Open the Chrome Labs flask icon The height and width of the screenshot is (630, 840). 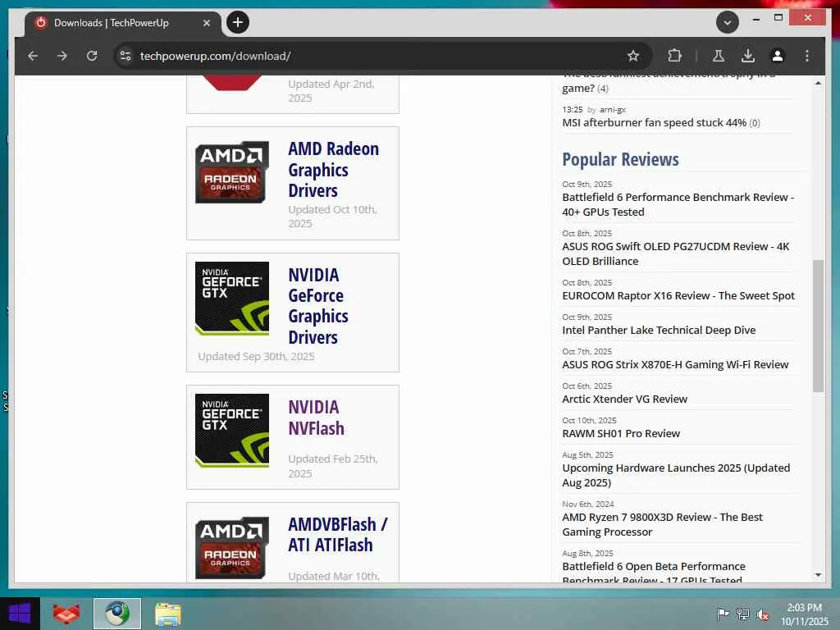[x=719, y=56]
